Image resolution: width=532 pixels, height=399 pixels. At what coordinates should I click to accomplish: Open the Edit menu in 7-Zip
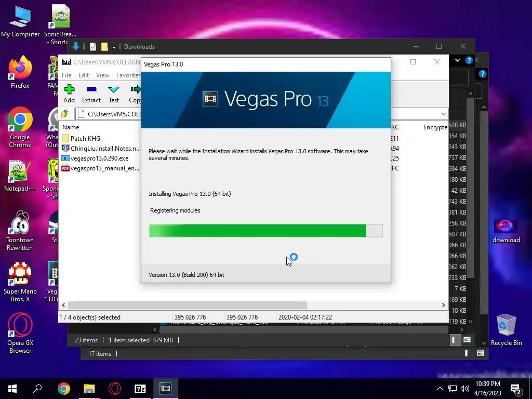point(84,75)
